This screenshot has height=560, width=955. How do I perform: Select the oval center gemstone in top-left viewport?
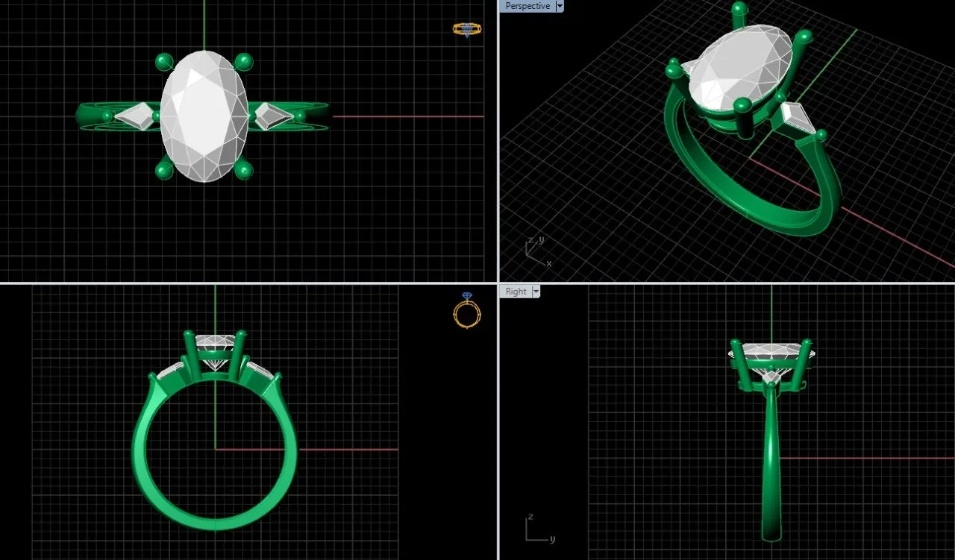(204, 116)
